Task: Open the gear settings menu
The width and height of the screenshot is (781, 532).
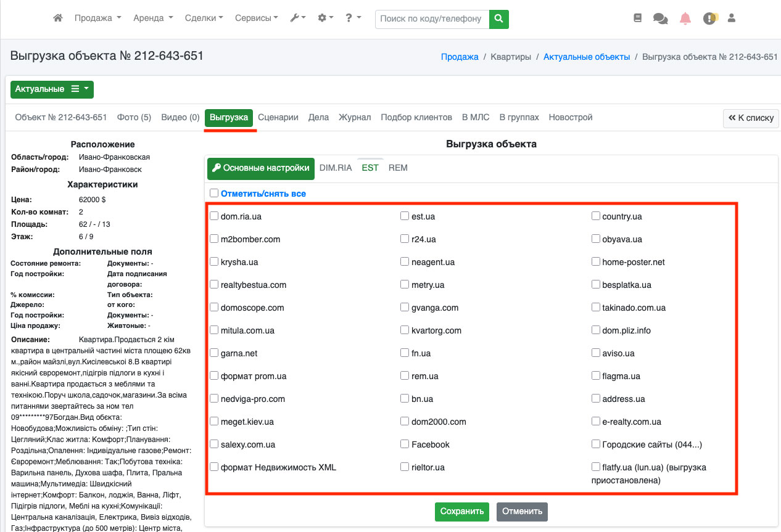Action: click(325, 18)
